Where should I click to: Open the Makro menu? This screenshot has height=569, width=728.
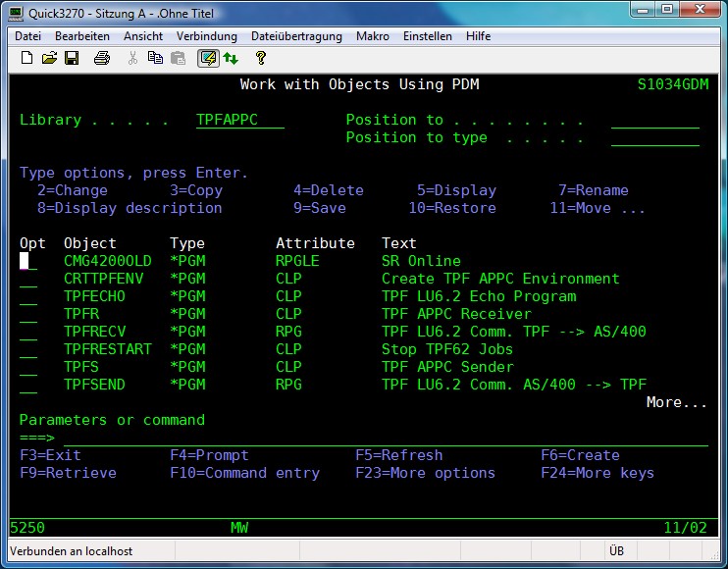pos(373,36)
